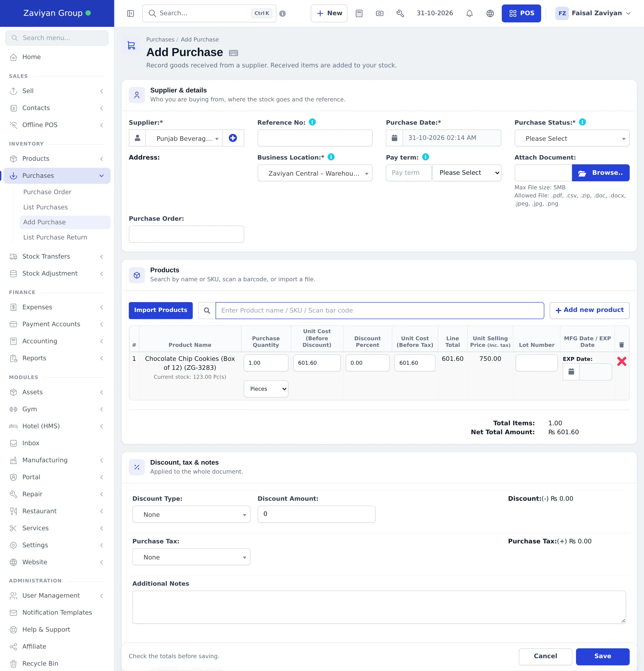The width and height of the screenshot is (644, 671).
Task: Open Purchase Order submenu item
Action: (x=47, y=192)
